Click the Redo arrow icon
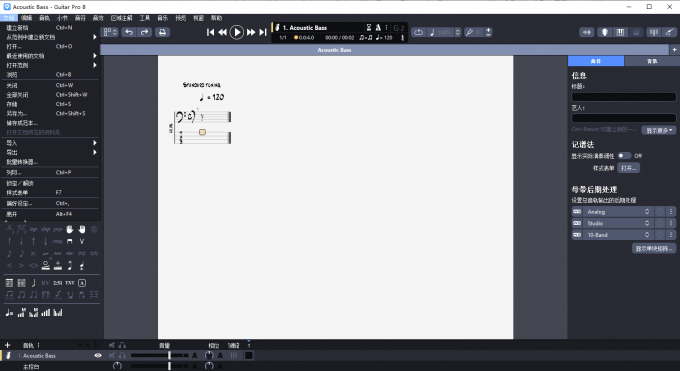The width and height of the screenshot is (680, 371). [x=144, y=32]
